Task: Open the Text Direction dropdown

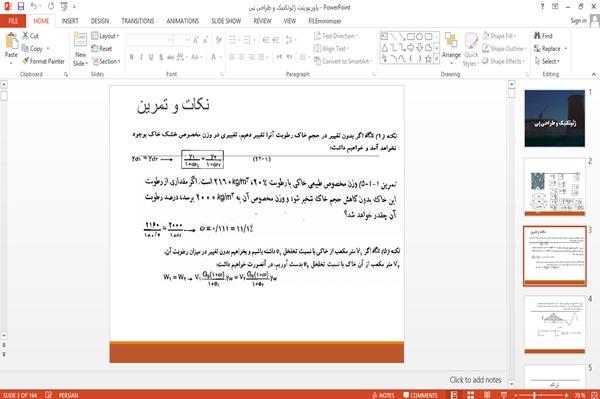Action: tap(336, 36)
